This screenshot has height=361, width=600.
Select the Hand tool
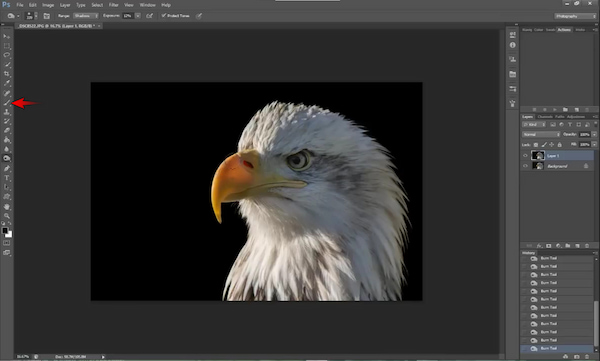[7, 207]
